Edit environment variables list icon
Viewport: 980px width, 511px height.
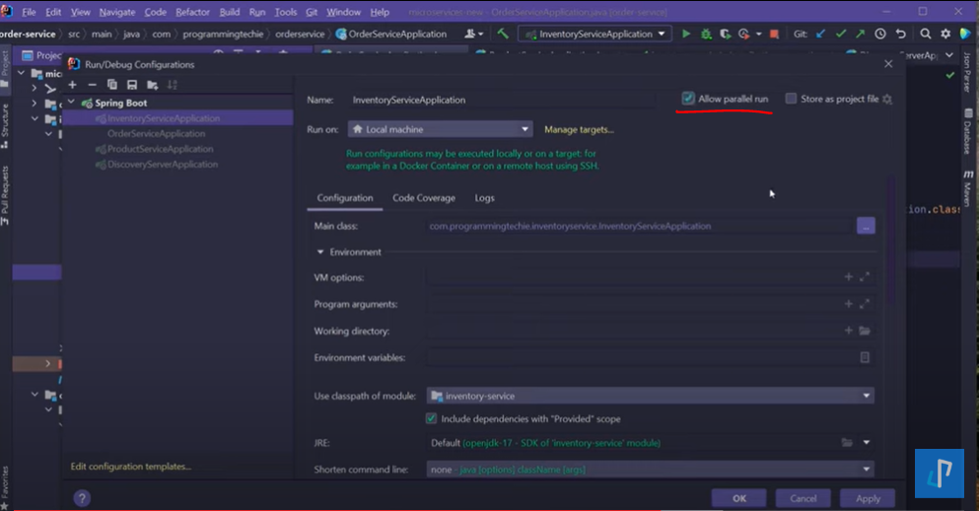tap(865, 358)
